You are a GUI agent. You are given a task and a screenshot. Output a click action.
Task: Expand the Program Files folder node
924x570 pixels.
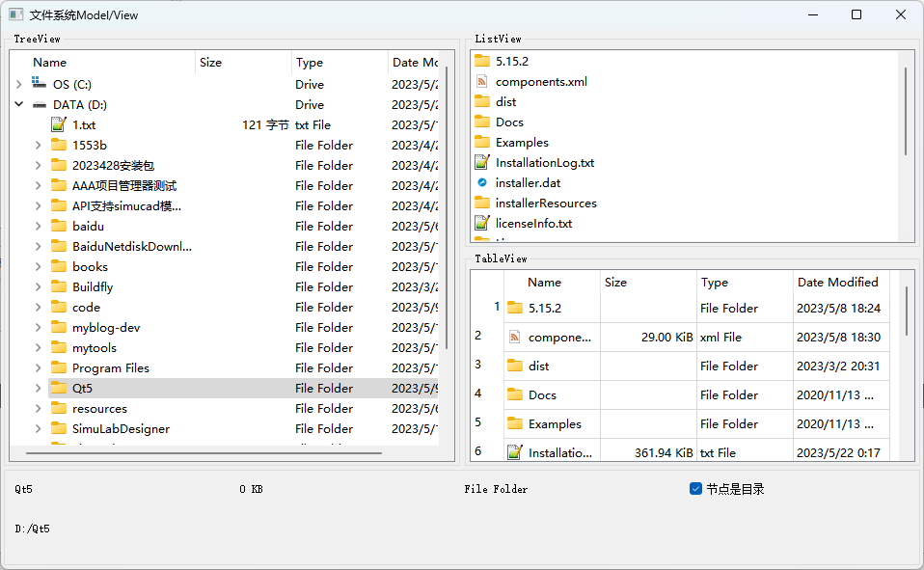38,368
